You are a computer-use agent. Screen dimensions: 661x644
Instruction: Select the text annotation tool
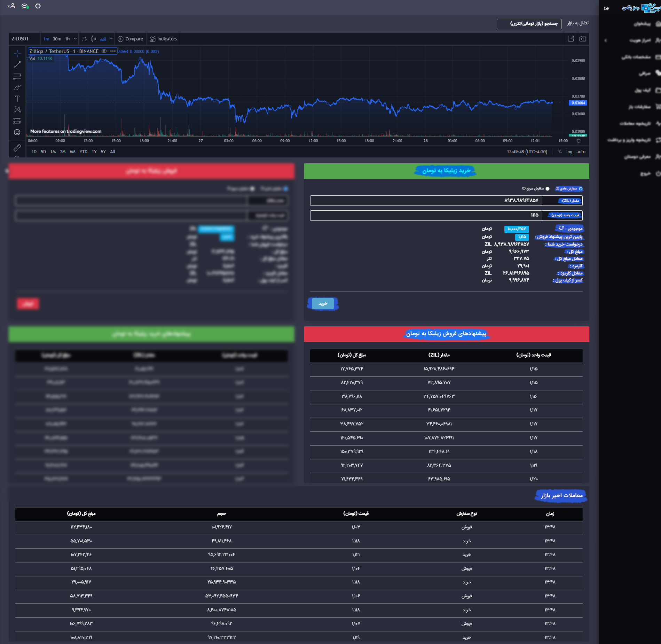[x=17, y=99]
